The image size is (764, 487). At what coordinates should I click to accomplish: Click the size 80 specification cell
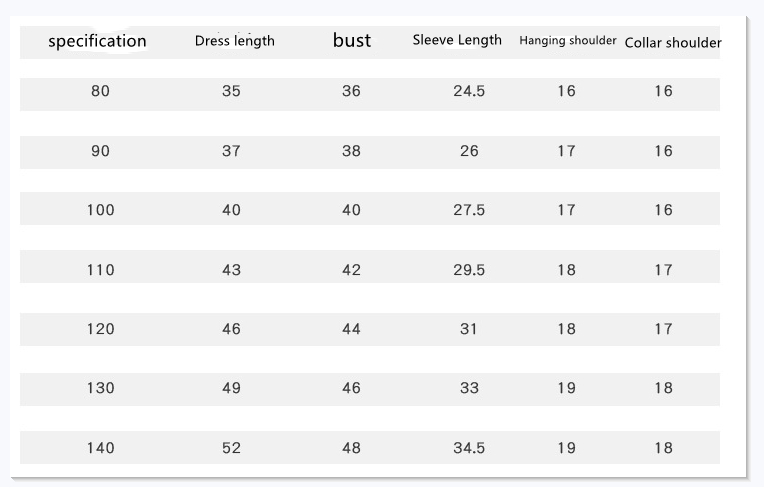point(100,91)
